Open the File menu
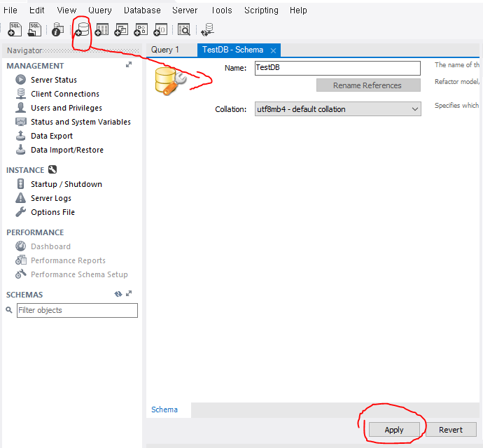This screenshot has width=483, height=448. click(x=10, y=10)
